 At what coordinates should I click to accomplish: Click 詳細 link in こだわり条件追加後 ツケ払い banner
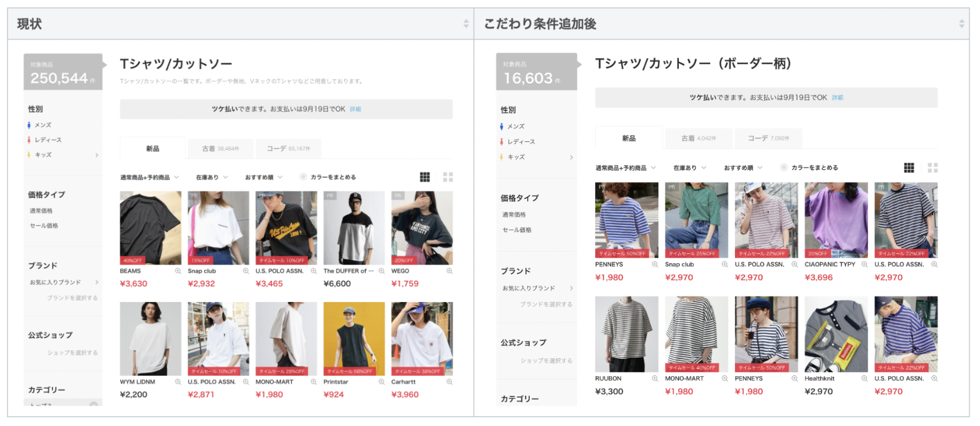pyautogui.click(x=838, y=98)
